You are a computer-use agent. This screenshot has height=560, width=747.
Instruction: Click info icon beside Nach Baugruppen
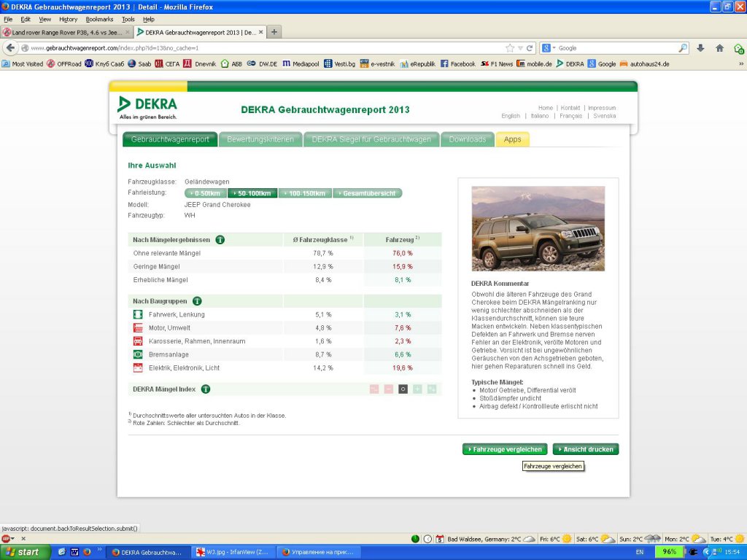(197, 300)
